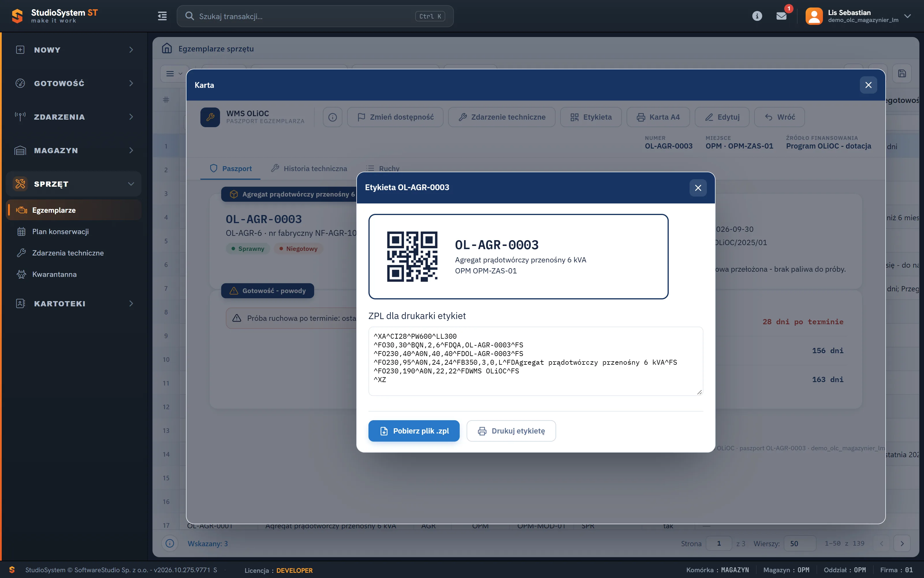This screenshot has width=924, height=578.
Task: Click the circled info button in the Karta toolbar
Action: click(333, 117)
